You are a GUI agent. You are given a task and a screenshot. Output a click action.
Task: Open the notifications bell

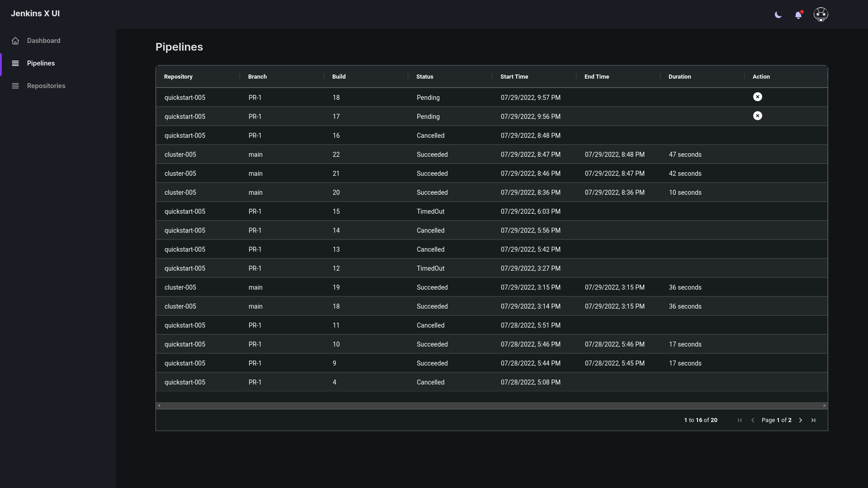pyautogui.click(x=798, y=15)
